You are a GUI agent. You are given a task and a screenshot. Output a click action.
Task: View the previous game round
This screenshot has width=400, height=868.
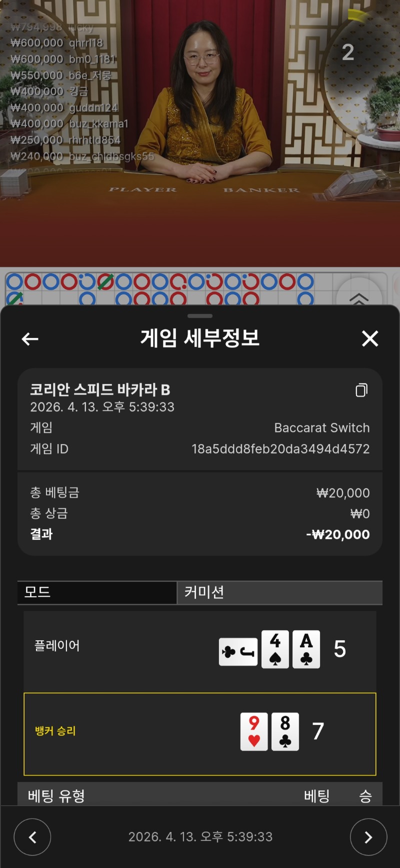pyautogui.click(x=32, y=836)
